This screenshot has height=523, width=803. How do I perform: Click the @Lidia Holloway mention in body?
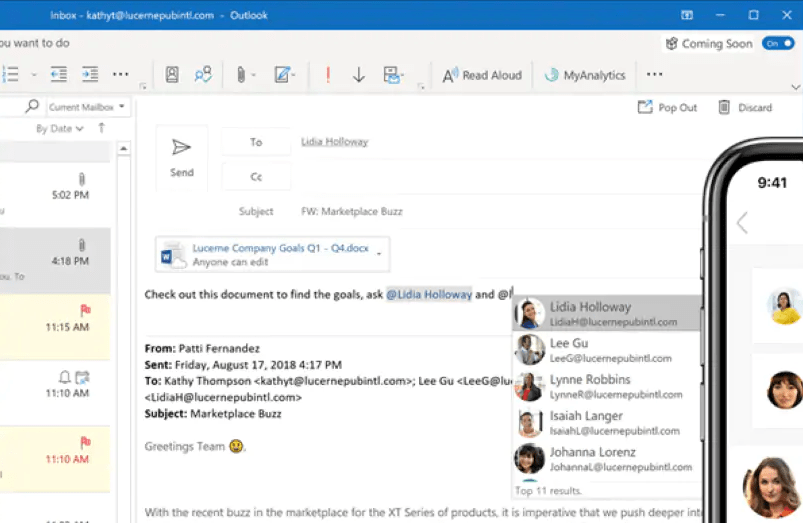[429, 295]
